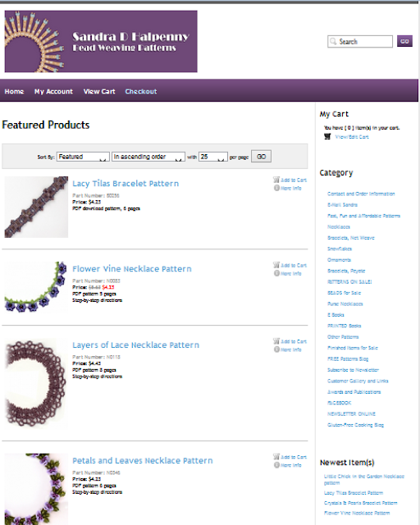Open the Sort By Featured dropdown
Image resolution: width=420 pixels, height=525 pixels.
pos(83,157)
